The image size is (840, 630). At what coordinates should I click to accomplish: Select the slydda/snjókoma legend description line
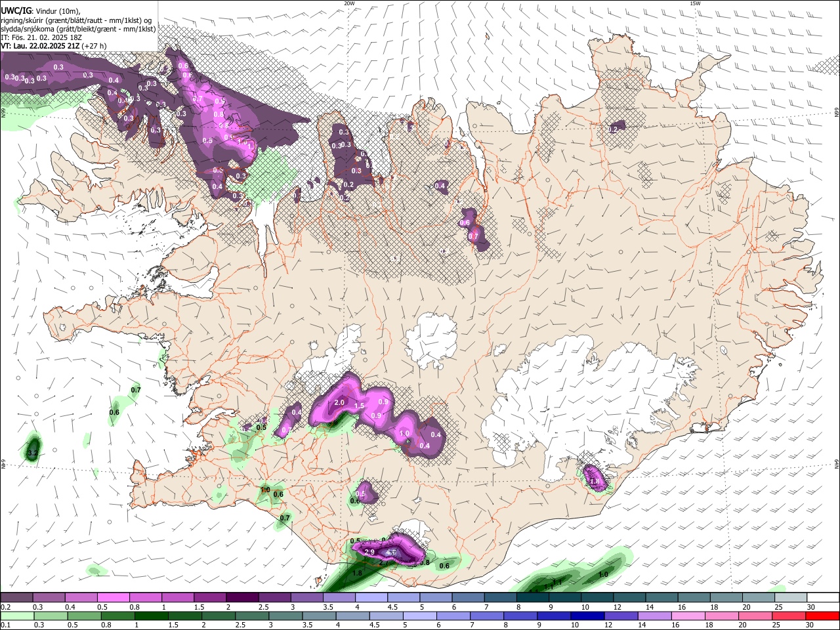click(x=79, y=29)
